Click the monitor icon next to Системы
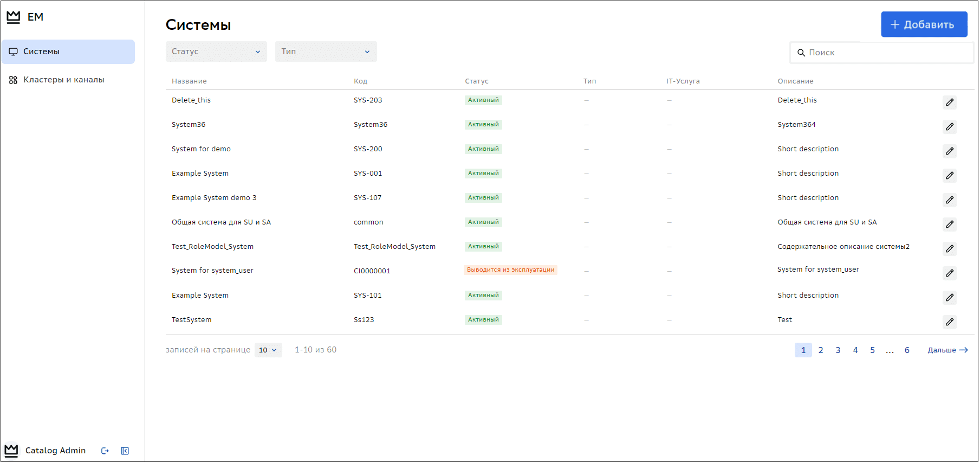 pyautogui.click(x=13, y=52)
